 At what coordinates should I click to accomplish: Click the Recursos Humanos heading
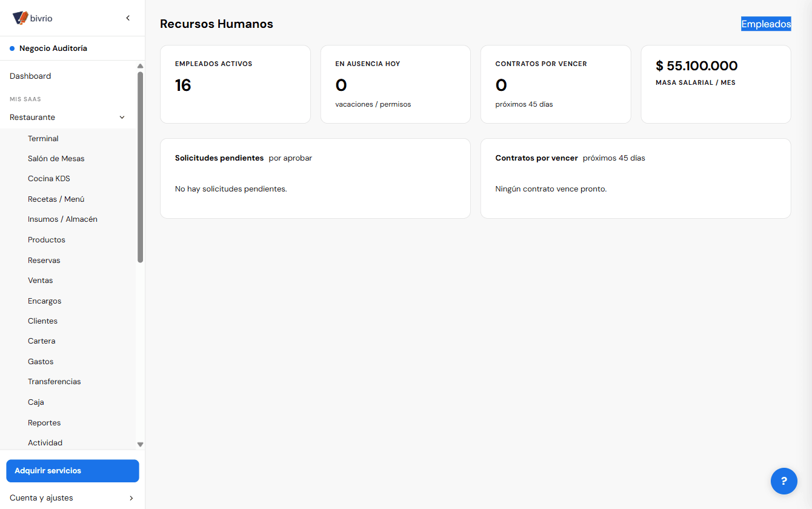pyautogui.click(x=216, y=24)
